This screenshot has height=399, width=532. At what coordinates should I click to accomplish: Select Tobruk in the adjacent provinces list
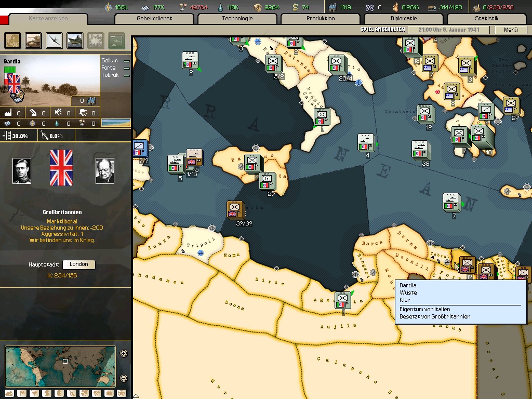tap(110, 75)
